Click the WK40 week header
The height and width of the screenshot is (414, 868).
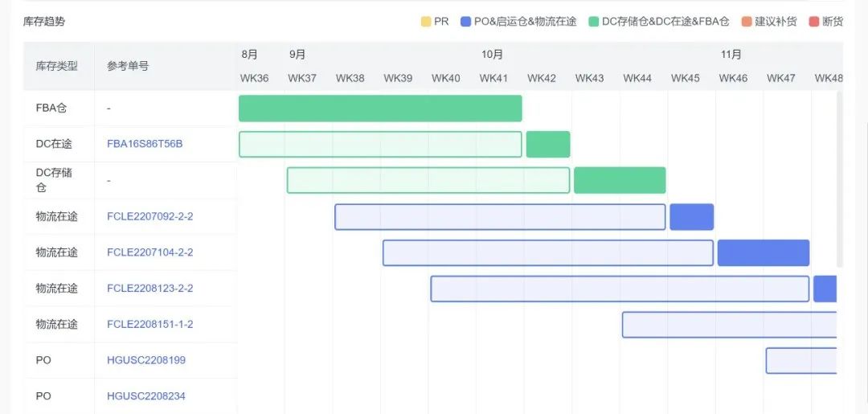pos(445,78)
